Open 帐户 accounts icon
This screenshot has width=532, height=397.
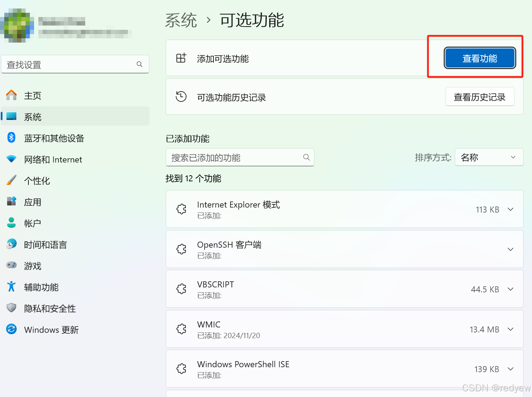pyautogui.click(x=11, y=223)
